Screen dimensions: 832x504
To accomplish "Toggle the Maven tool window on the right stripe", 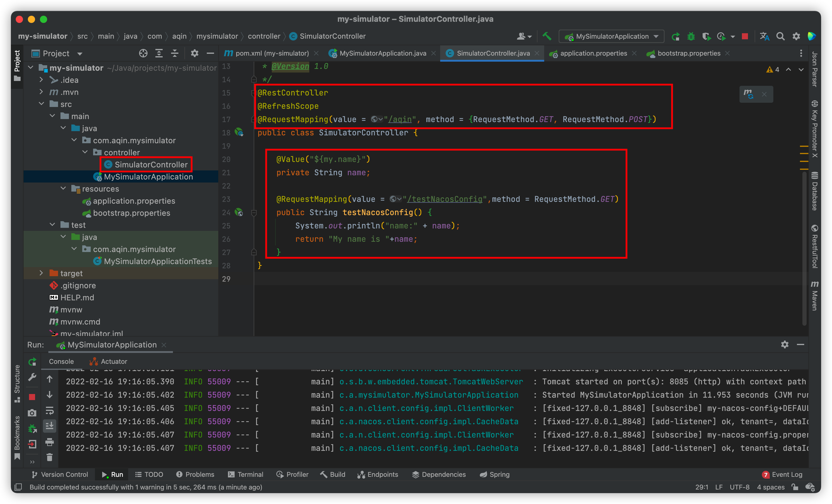I will (x=815, y=296).
